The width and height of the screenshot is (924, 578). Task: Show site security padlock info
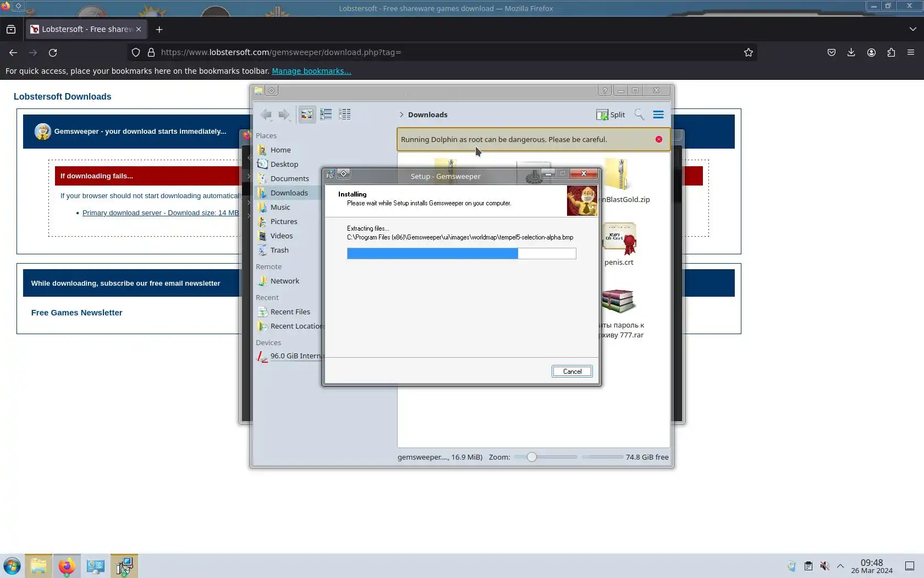[151, 52]
